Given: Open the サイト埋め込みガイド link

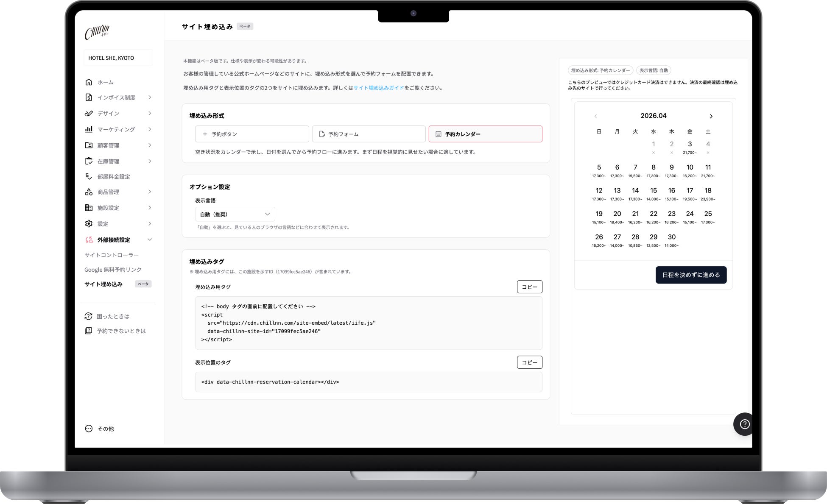Looking at the screenshot, I should [x=378, y=88].
